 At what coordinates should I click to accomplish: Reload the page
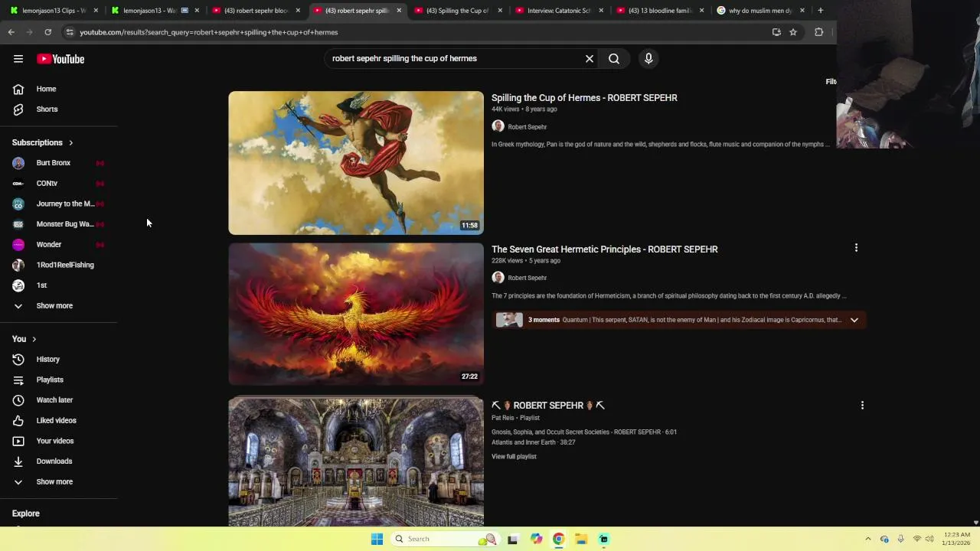click(x=47, y=32)
